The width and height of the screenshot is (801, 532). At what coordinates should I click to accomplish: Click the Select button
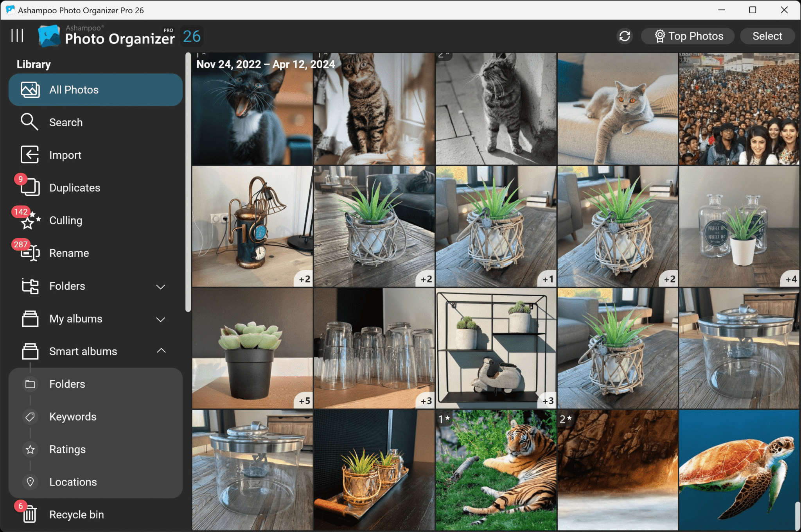point(767,36)
